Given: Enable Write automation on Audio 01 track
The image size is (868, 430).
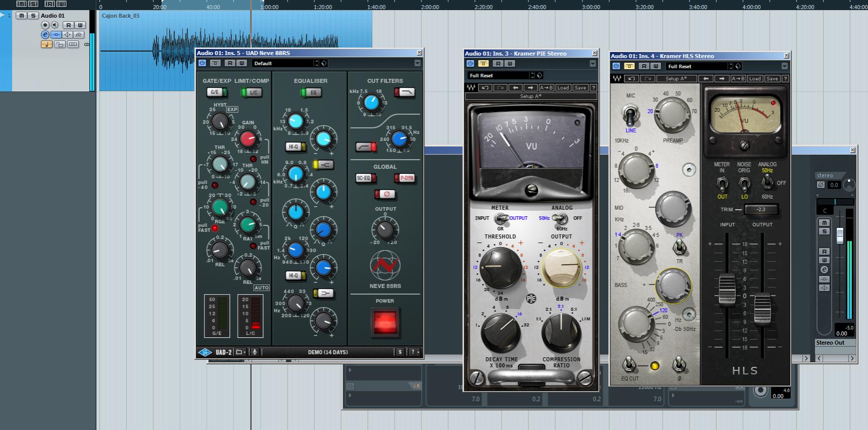Looking at the screenshot, I should tap(80, 25).
